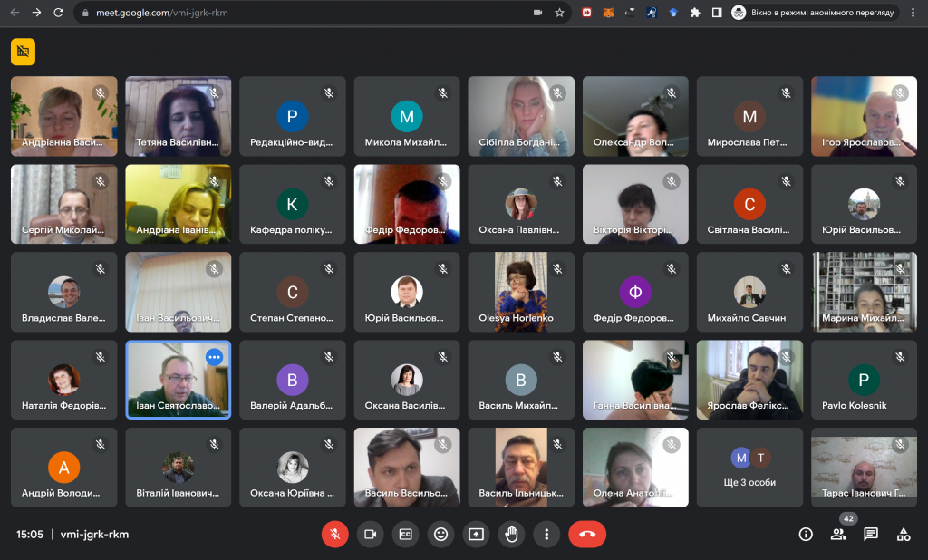Reload the page in the browser

(59, 13)
